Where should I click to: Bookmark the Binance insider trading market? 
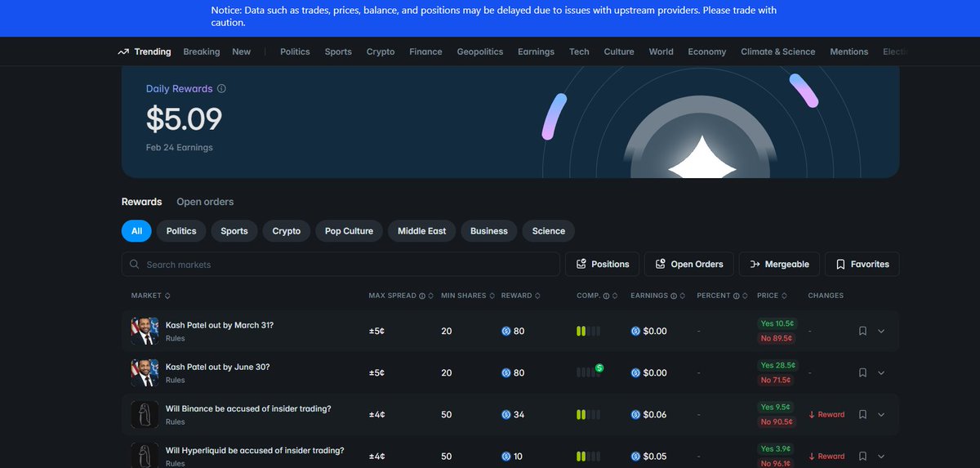pyautogui.click(x=862, y=415)
